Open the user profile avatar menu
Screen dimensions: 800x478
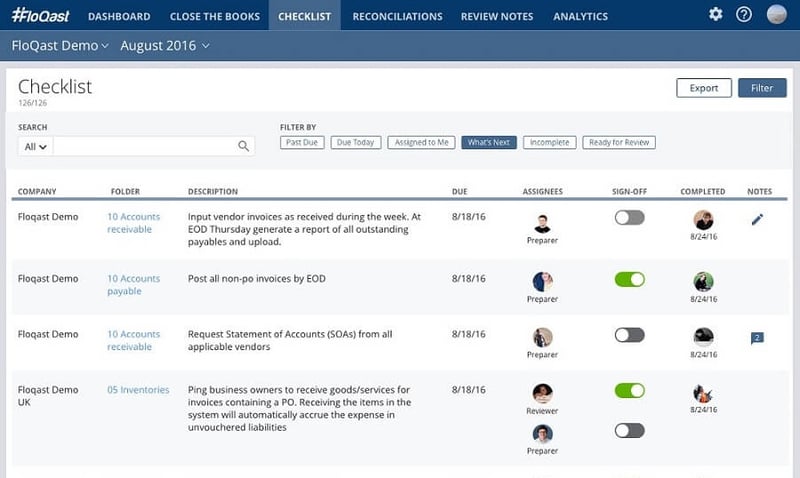coord(776,15)
